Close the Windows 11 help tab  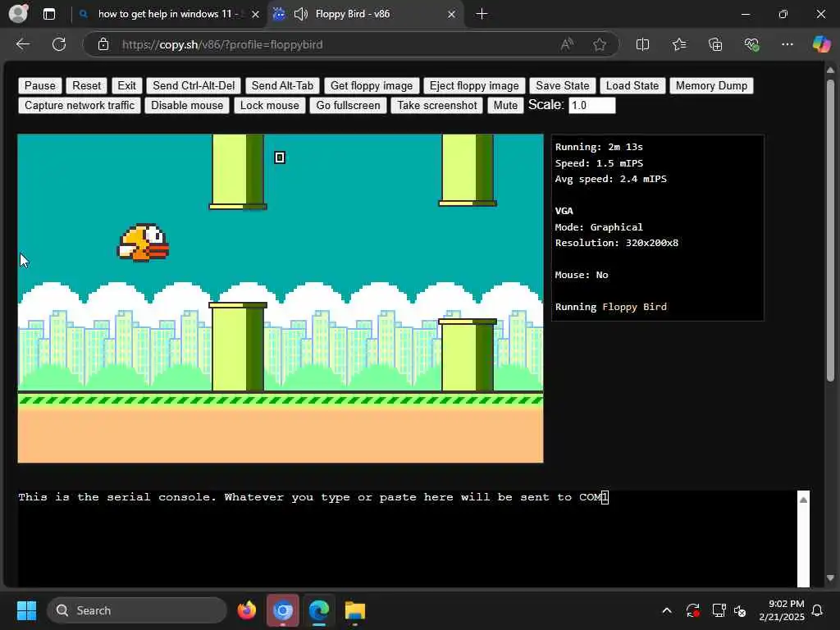tap(256, 14)
